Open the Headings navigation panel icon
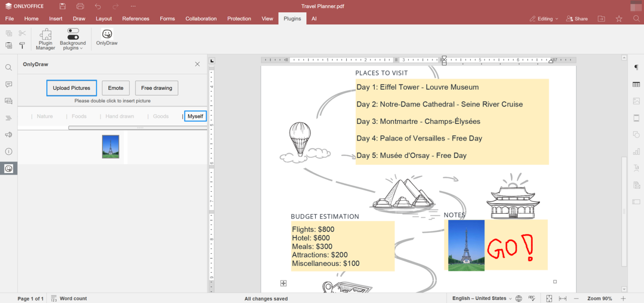 coord(8,118)
